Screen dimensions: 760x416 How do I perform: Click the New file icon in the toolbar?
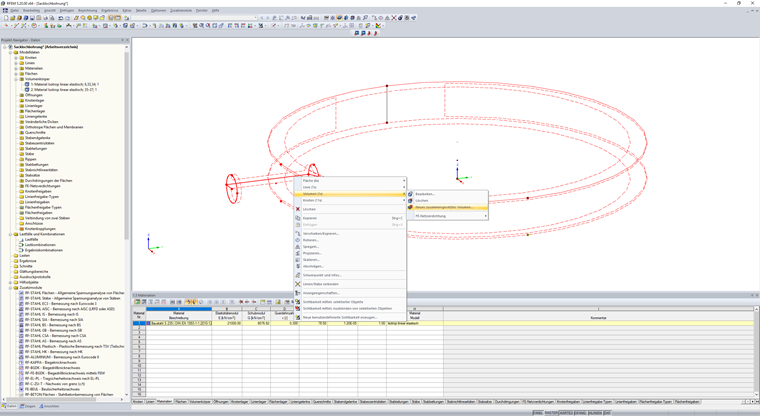[6, 18]
